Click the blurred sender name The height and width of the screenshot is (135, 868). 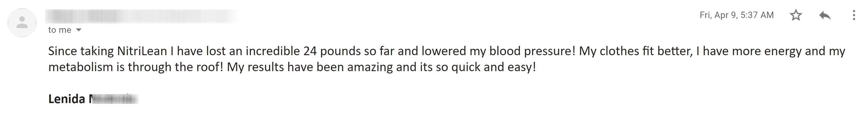click(x=141, y=15)
